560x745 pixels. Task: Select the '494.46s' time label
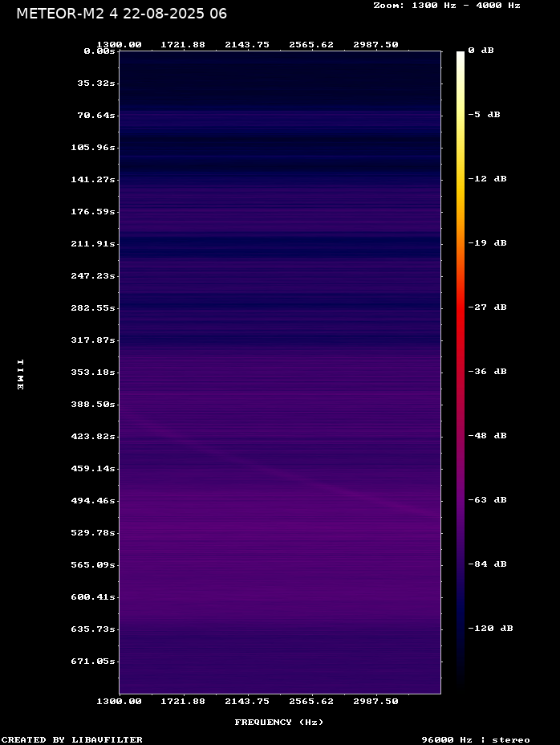93,501
